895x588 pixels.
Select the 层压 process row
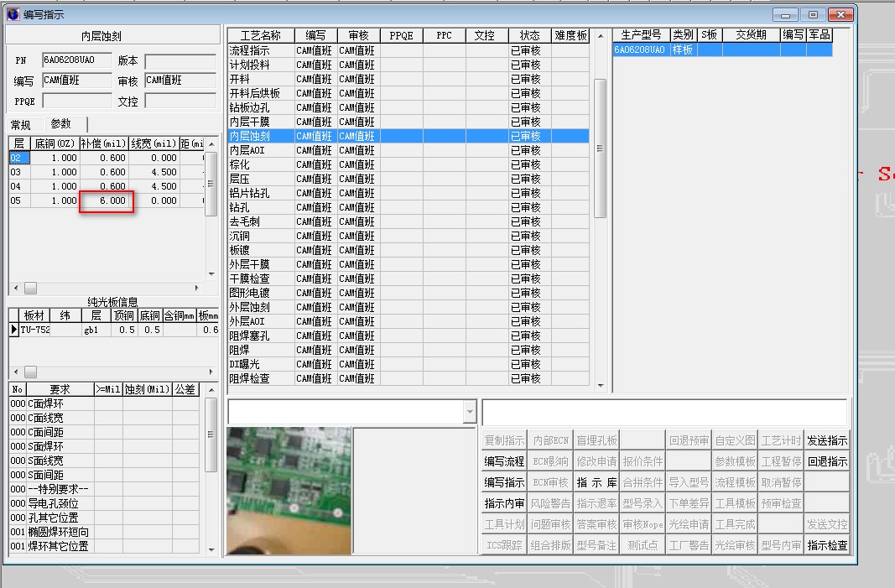[x=408, y=179]
